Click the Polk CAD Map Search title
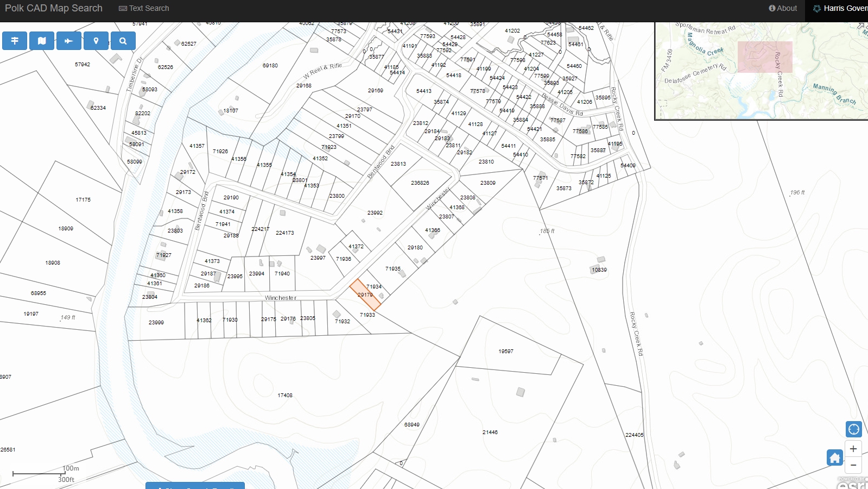Image resolution: width=868 pixels, height=489 pixels. (x=54, y=8)
